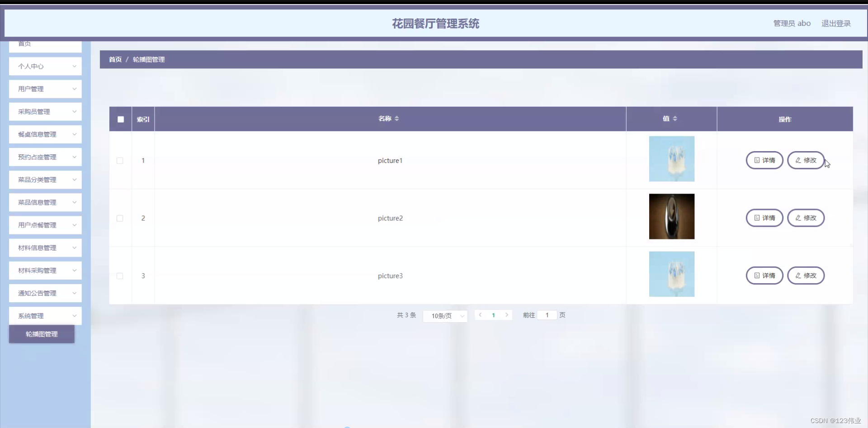
Task: Toggle the select-all checkbox in table header
Action: point(120,119)
